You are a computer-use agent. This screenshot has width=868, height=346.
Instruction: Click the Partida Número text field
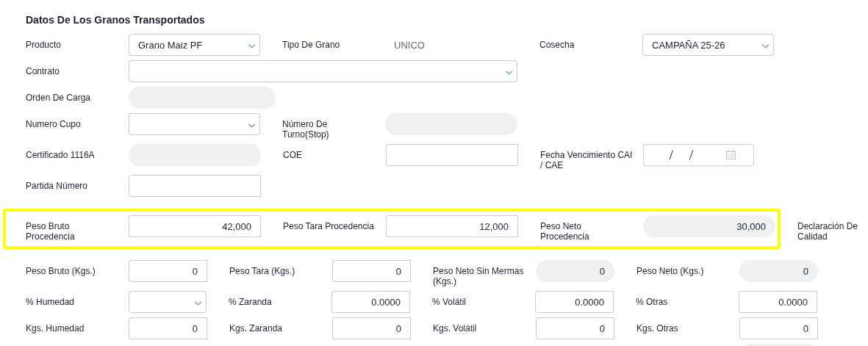(x=195, y=186)
